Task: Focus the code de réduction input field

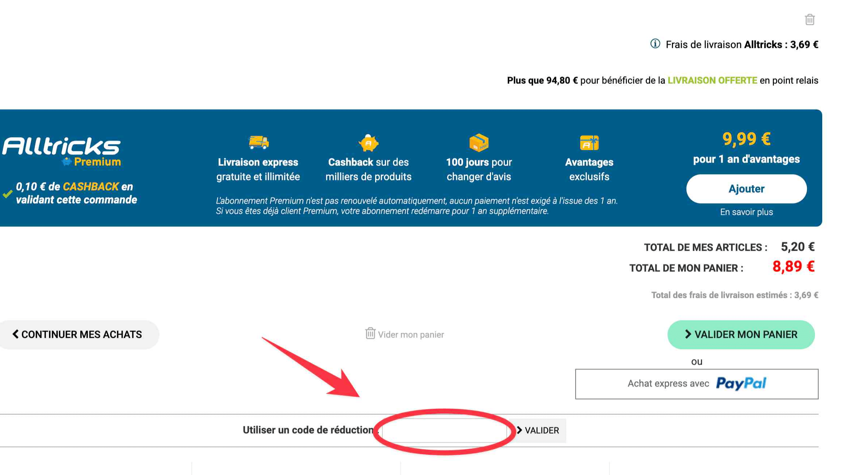Action: (x=445, y=430)
